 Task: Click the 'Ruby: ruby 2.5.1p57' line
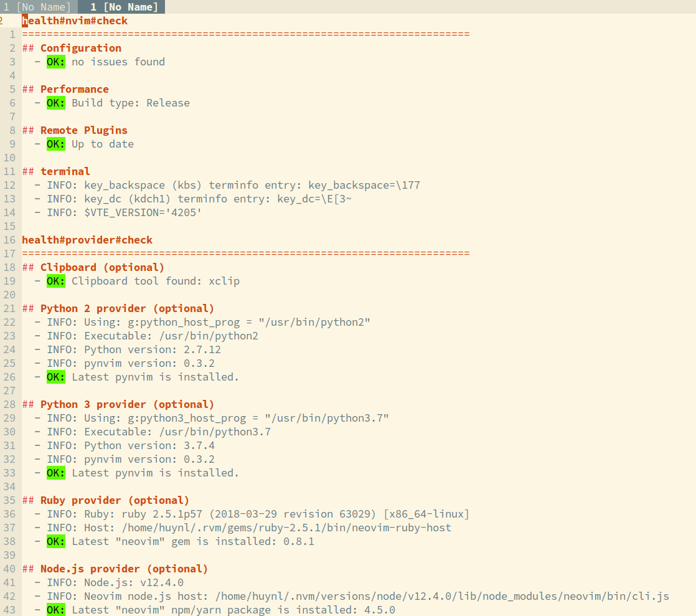tap(252, 514)
